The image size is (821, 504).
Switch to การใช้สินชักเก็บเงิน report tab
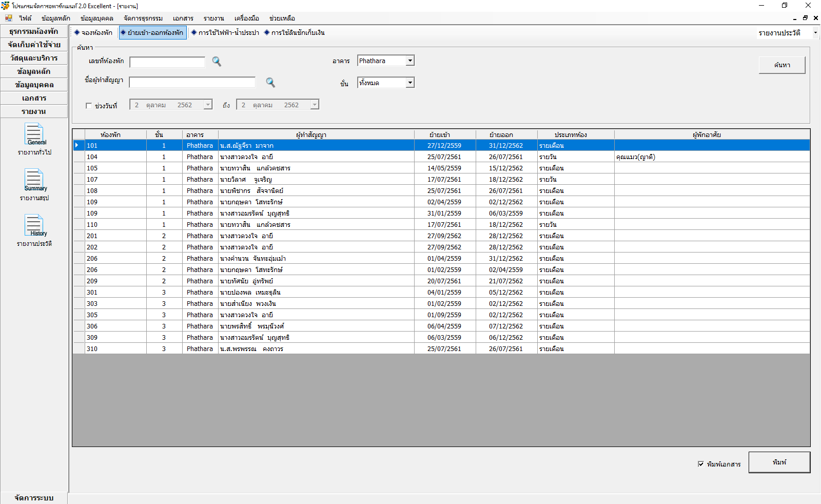[295, 33]
